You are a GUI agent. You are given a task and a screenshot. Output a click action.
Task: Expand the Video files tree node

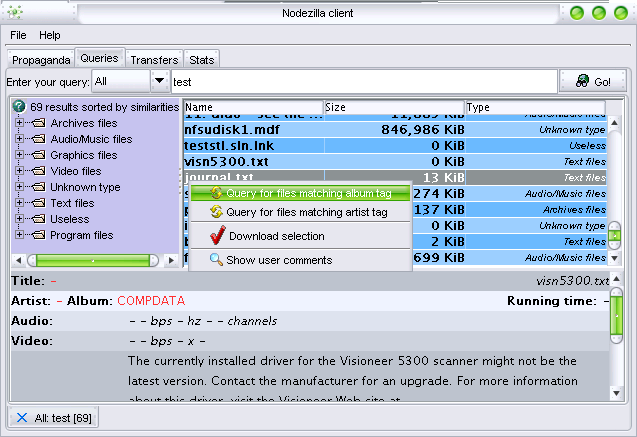pos(20,171)
